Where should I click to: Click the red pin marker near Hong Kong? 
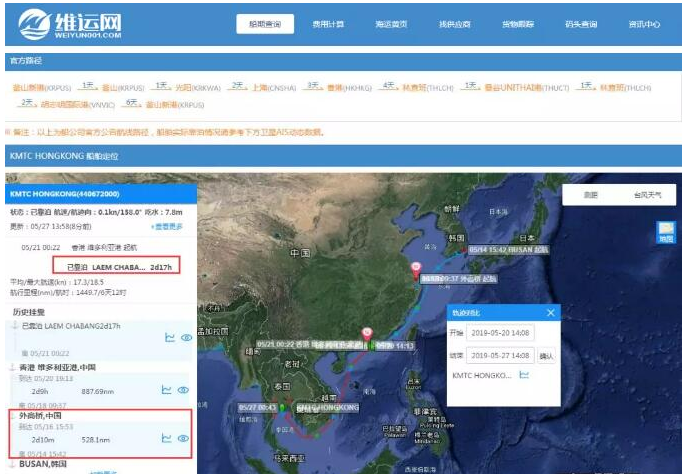click(367, 335)
